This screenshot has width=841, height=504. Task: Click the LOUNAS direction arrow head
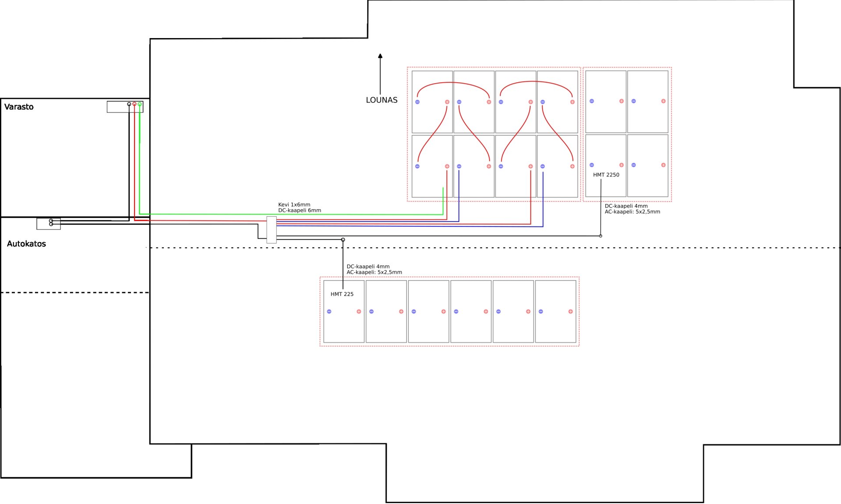pyautogui.click(x=380, y=56)
